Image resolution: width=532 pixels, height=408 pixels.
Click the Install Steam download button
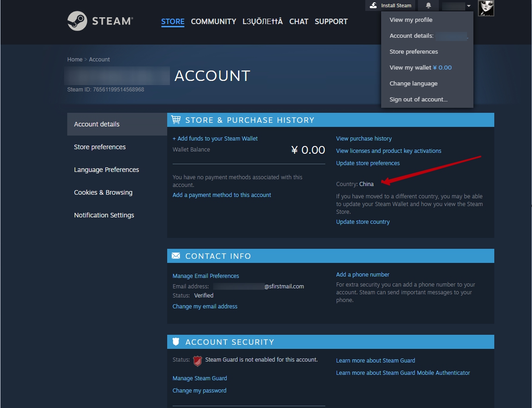pos(390,5)
